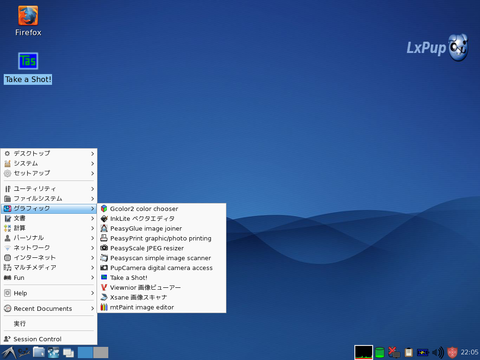Expand the ユーティリティ submenu arrow
480x360 pixels.
[92, 189]
